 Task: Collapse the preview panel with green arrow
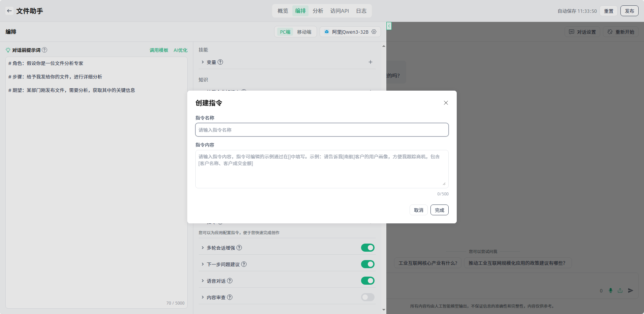[389, 26]
